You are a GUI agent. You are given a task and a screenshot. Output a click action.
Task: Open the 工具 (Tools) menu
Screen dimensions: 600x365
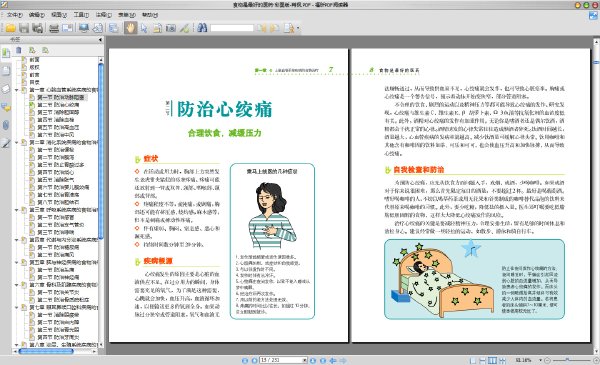coord(81,15)
